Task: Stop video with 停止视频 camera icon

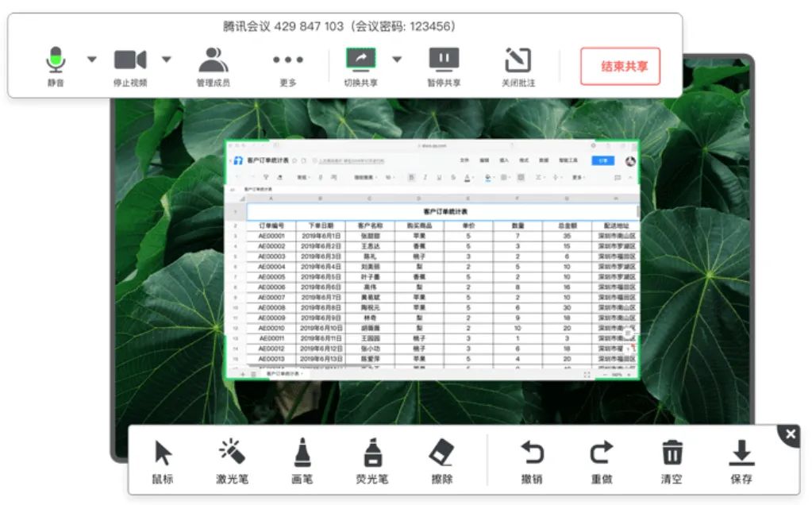Action: (130, 60)
